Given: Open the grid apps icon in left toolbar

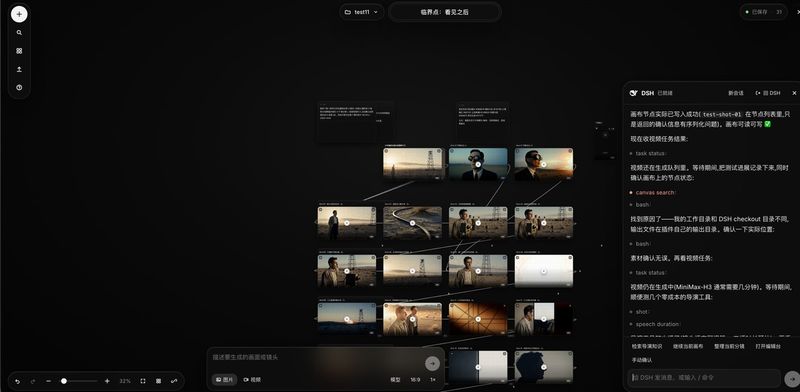Looking at the screenshot, I should pos(19,51).
